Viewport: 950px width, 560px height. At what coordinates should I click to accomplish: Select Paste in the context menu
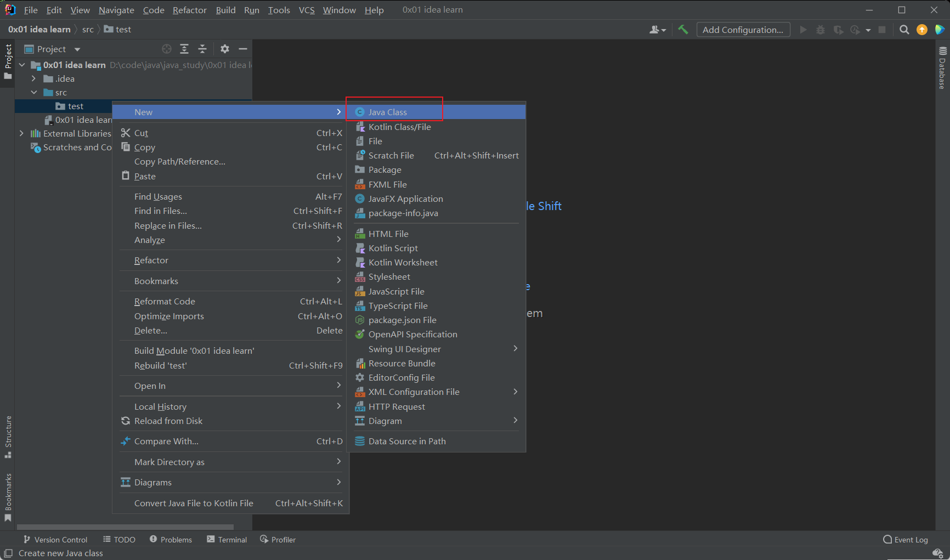(230, 176)
